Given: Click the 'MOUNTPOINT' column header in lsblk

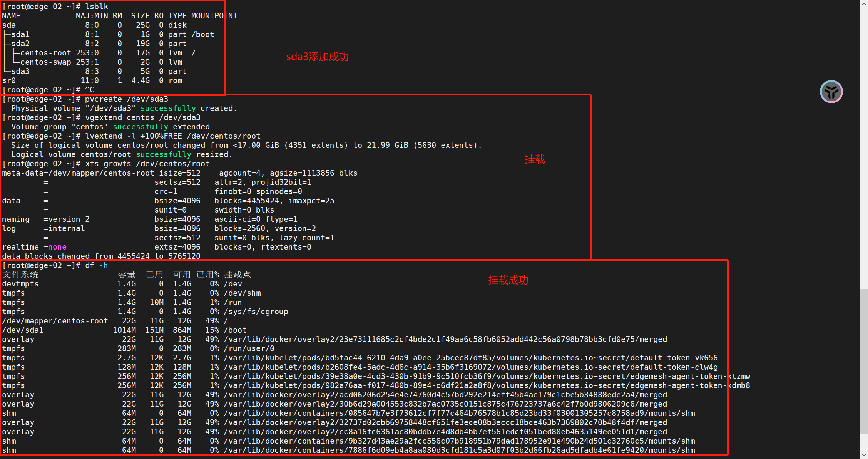Looking at the screenshot, I should 214,16.
